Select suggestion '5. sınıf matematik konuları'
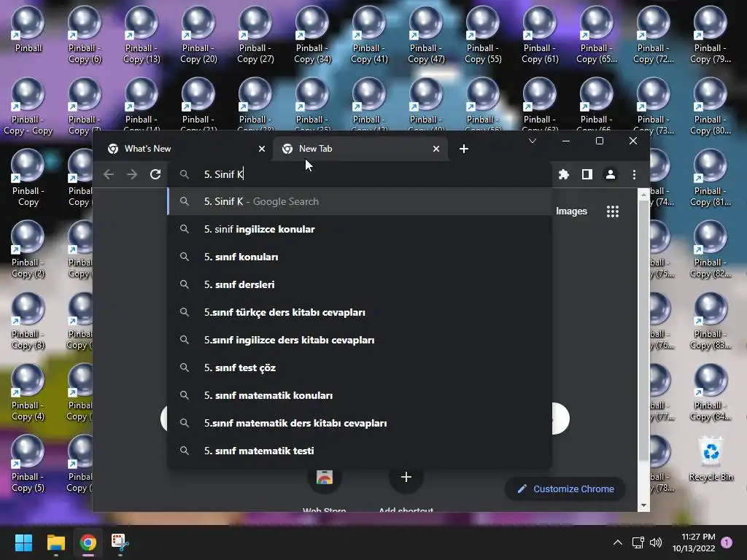 pyautogui.click(x=360, y=395)
